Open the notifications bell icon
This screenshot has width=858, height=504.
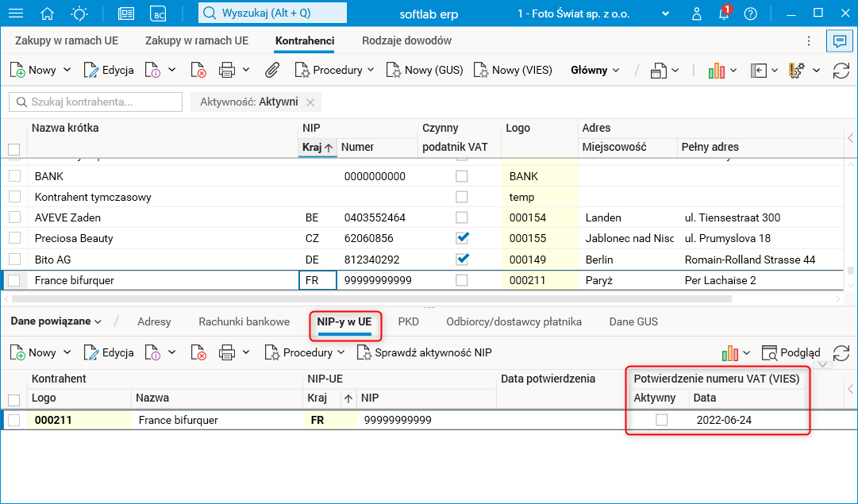tap(723, 13)
